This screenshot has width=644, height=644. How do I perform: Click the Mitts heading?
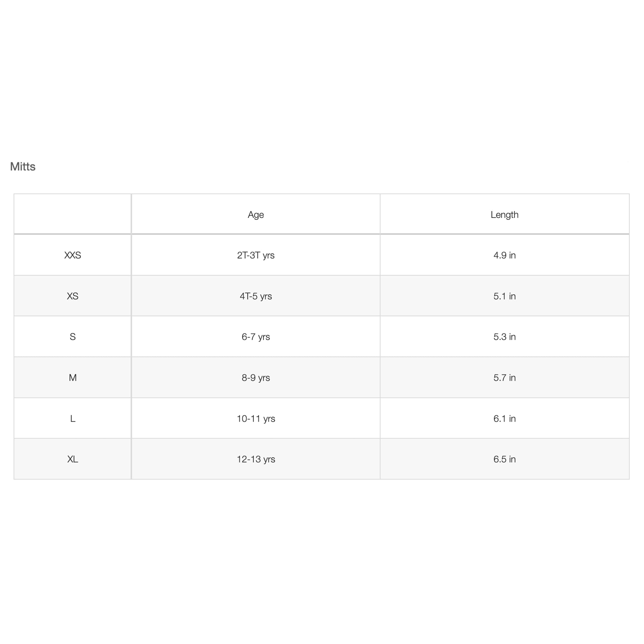pos(23,166)
